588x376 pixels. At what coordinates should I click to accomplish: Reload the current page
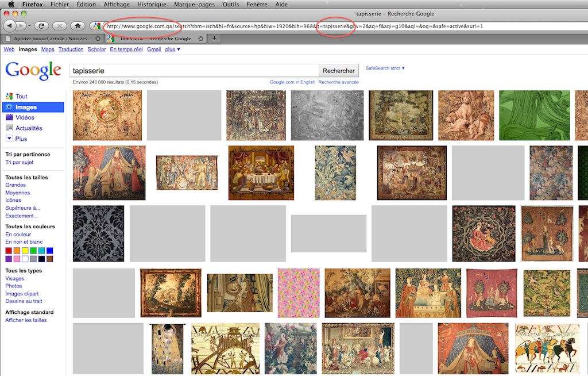pyautogui.click(x=41, y=26)
